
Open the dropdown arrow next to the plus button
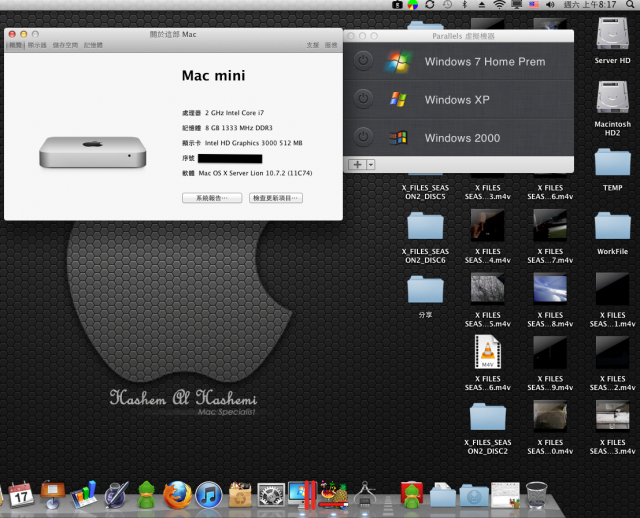tap(371, 165)
